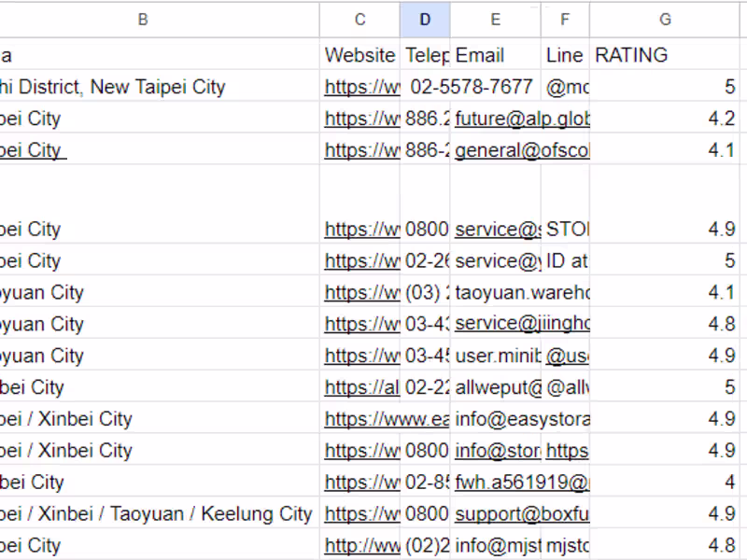Image resolution: width=747 pixels, height=560 pixels.
Task: Click the rating 4.8 cell in the mjsto row
Action: point(665,545)
